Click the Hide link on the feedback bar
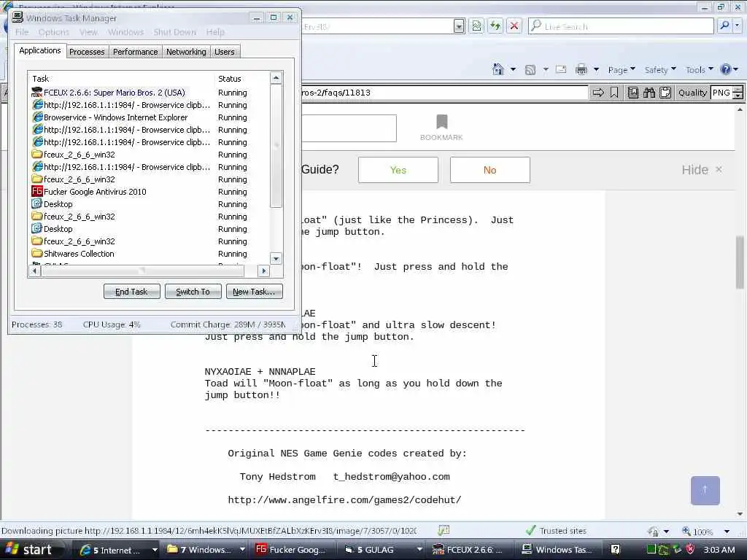This screenshot has height=560, width=747. pyautogui.click(x=694, y=169)
